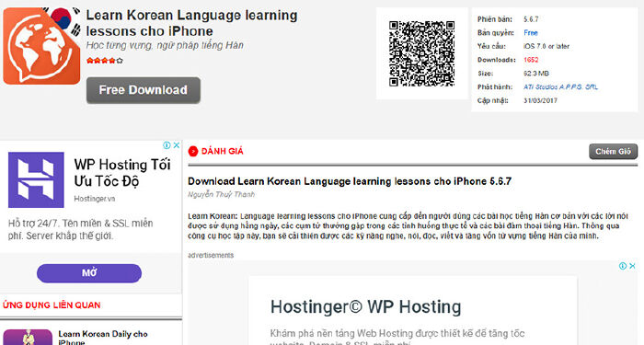The height and width of the screenshot is (345, 644).
Task: Click the ỨNG DỤNG LIÊN QUAN heading
Action: click(52, 305)
